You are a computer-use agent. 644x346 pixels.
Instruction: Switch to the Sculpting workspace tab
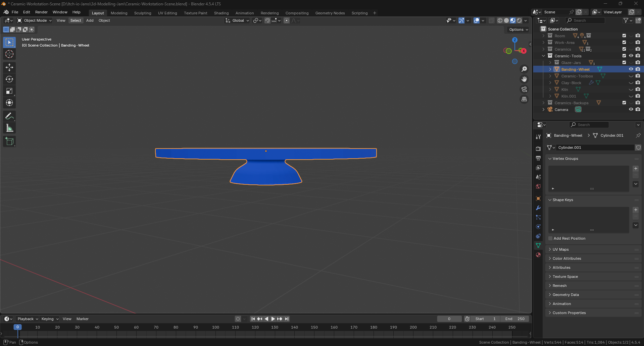point(143,13)
